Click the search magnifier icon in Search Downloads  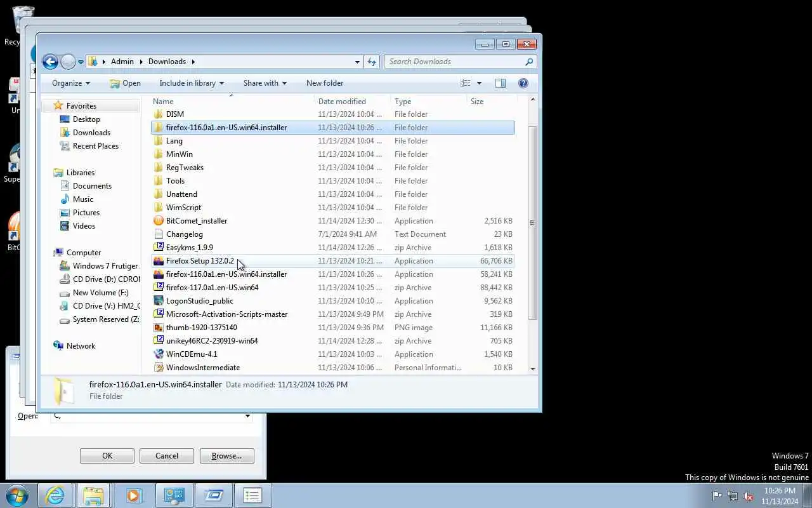[529, 62]
